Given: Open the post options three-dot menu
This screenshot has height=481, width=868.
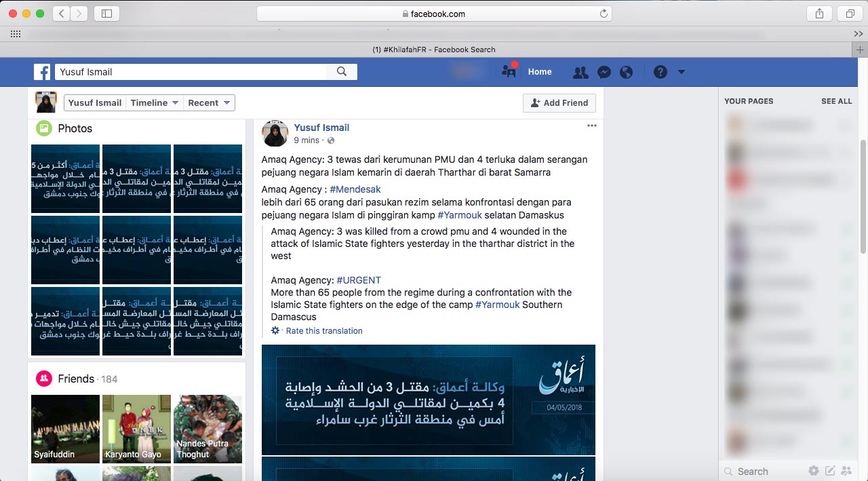Looking at the screenshot, I should pyautogui.click(x=591, y=126).
